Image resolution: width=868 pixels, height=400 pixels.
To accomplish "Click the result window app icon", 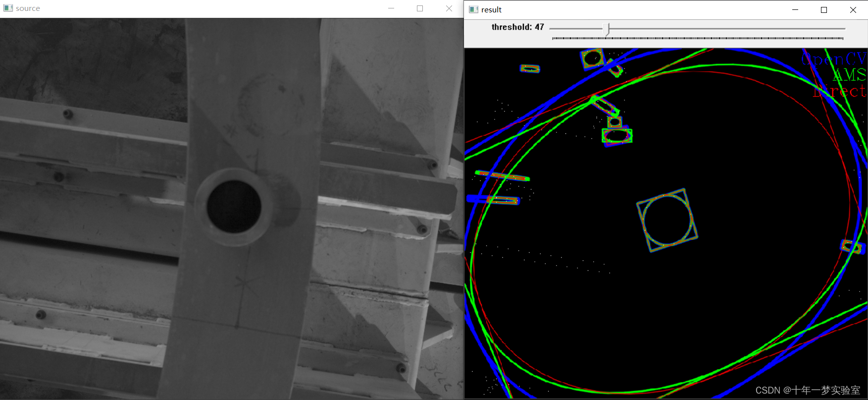I will pos(473,9).
